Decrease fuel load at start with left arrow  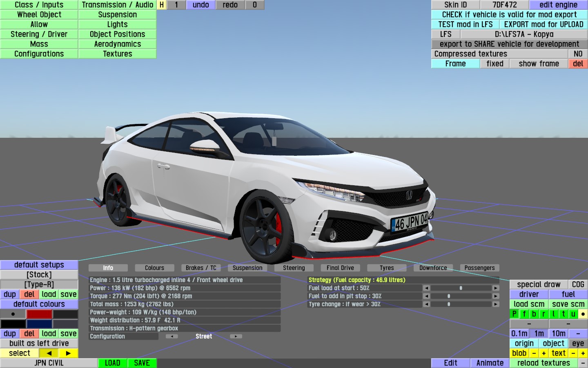(426, 288)
